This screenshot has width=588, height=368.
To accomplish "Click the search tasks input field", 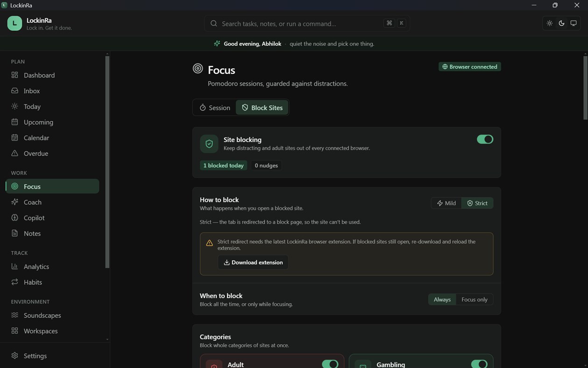I will tap(307, 23).
